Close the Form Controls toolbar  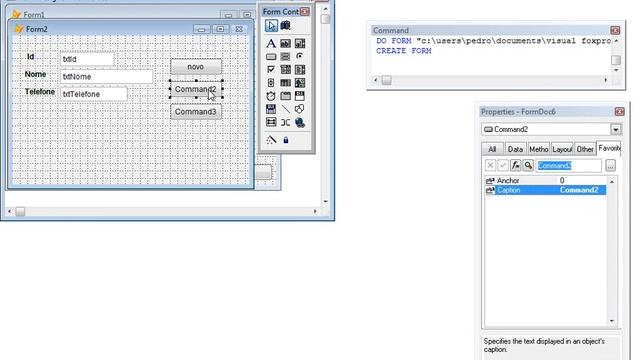(x=305, y=11)
